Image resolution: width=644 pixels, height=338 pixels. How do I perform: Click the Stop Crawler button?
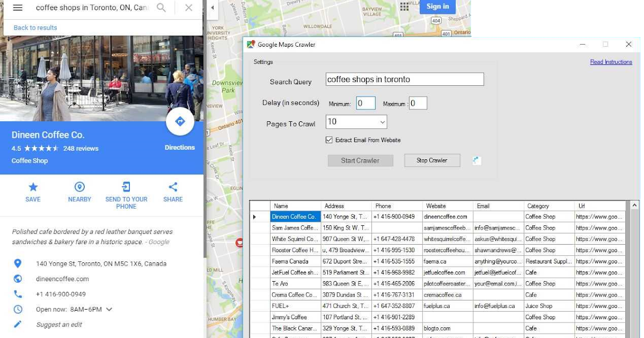click(x=432, y=160)
